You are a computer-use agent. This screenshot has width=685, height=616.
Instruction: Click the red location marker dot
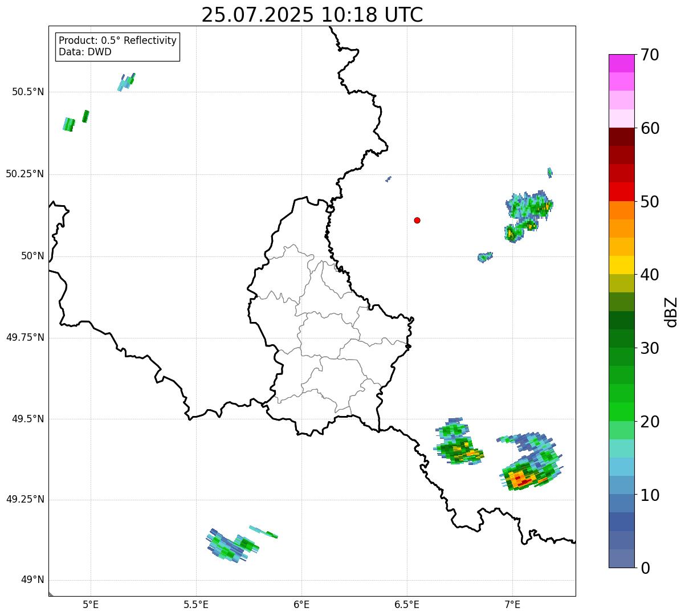417,220
